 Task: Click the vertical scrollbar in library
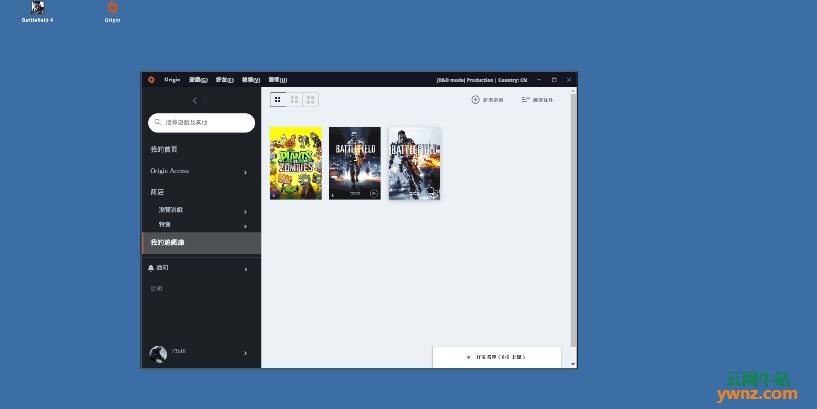pyautogui.click(x=573, y=221)
